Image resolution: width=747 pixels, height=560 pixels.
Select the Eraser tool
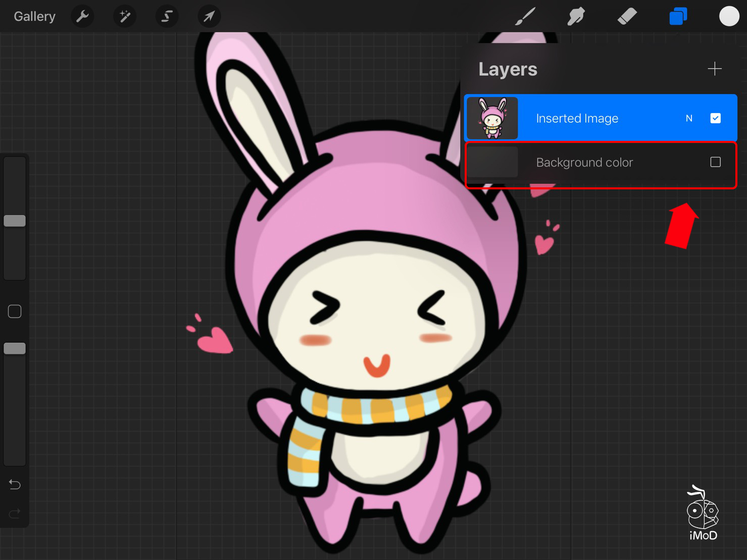click(627, 17)
